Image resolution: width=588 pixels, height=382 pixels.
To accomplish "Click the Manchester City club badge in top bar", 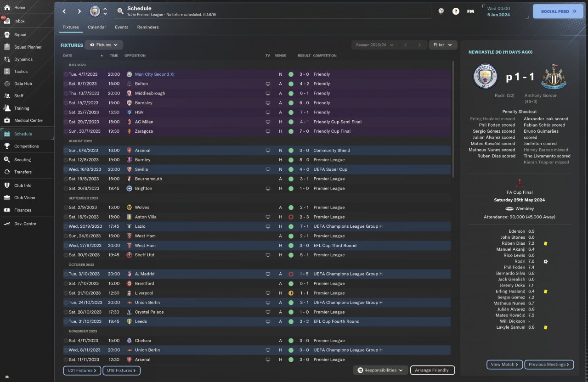I will tap(95, 11).
